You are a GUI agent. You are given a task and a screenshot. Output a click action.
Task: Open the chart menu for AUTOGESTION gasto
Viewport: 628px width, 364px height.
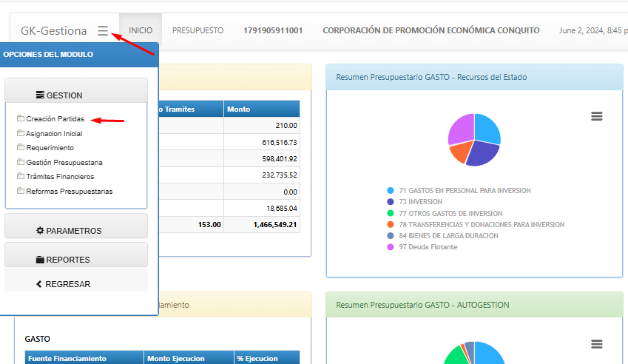click(x=597, y=344)
